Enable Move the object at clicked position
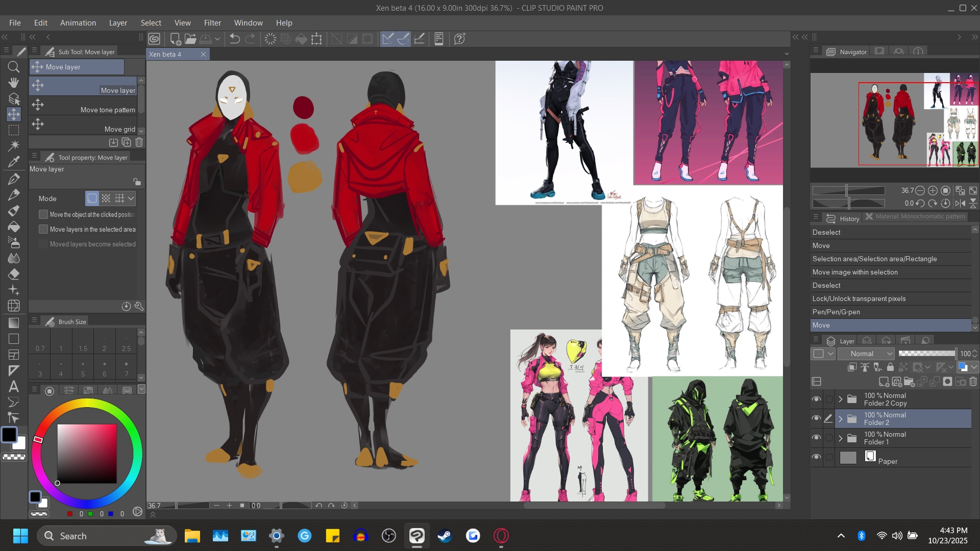980x551 pixels. [43, 215]
